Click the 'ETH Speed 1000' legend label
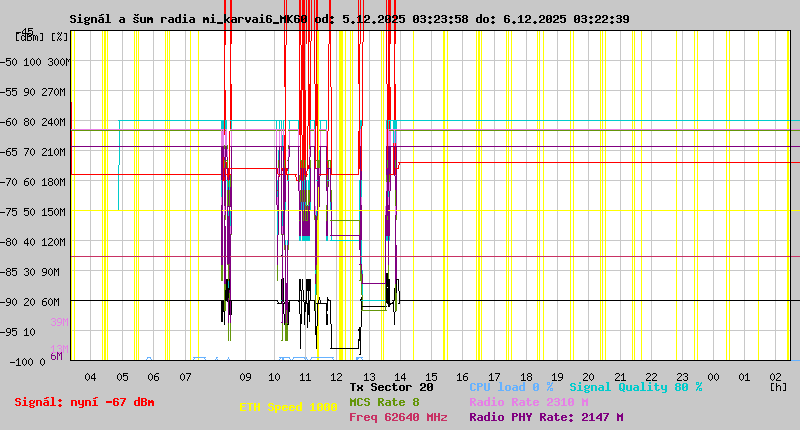The height and width of the screenshot is (430, 800). 288,407
